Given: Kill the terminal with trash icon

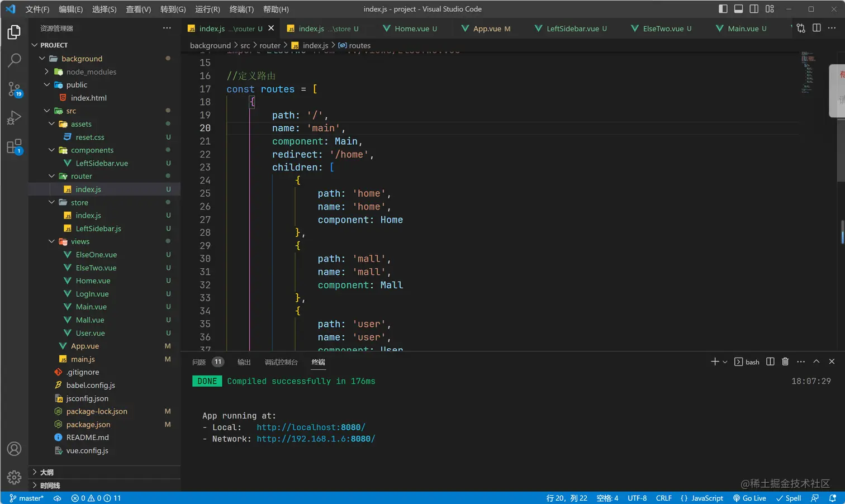Looking at the screenshot, I should tap(785, 362).
